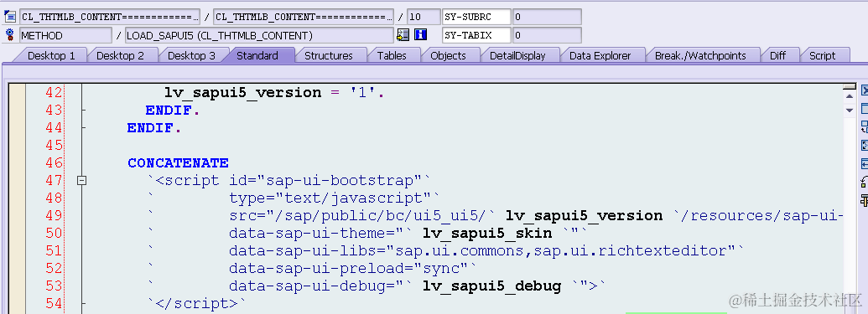
Task: Click the closing </script> string on line 54
Action: 195,303
